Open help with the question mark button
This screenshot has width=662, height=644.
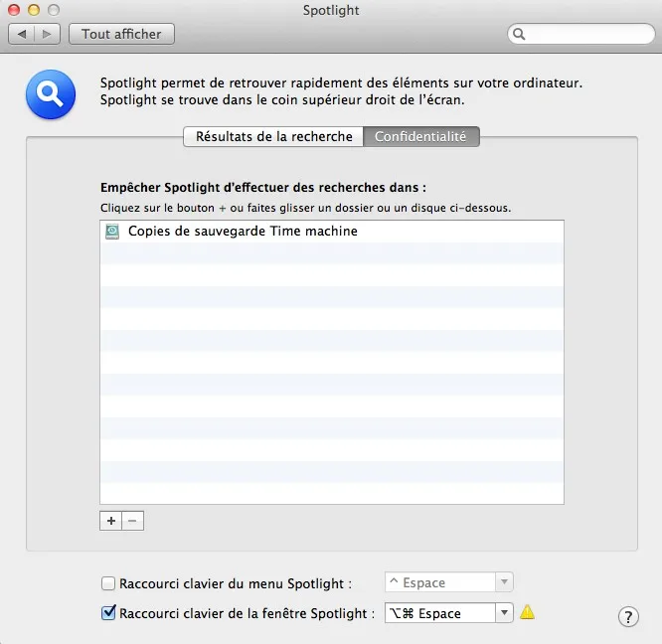pos(628,617)
